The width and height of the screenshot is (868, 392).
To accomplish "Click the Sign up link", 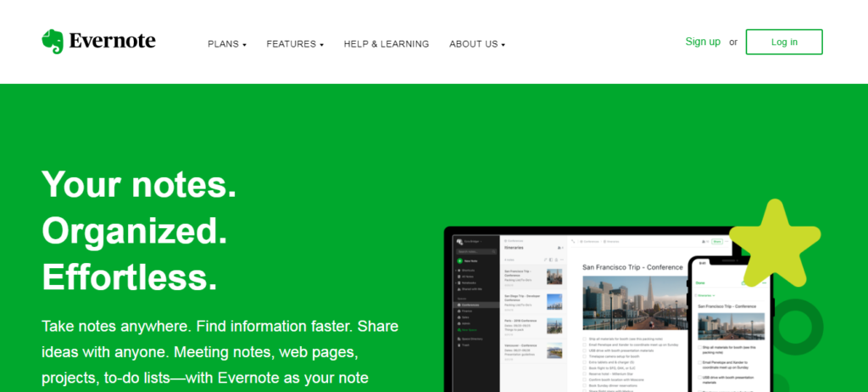I will (x=703, y=42).
